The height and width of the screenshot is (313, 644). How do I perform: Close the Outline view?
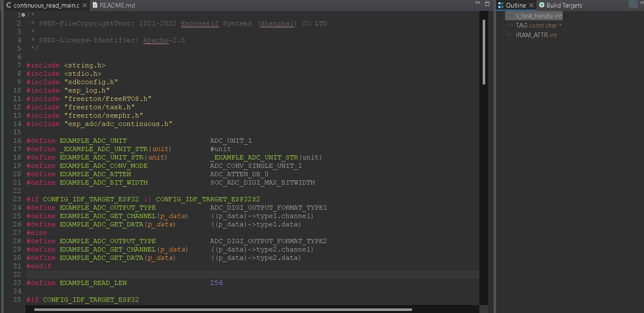tap(531, 5)
